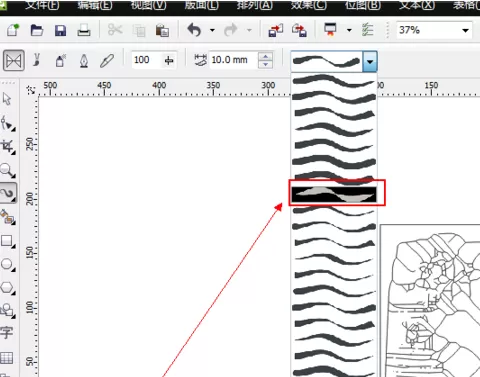The image size is (480, 377).
Task: Click the ruler origin crosshair icon
Action: coord(31,89)
